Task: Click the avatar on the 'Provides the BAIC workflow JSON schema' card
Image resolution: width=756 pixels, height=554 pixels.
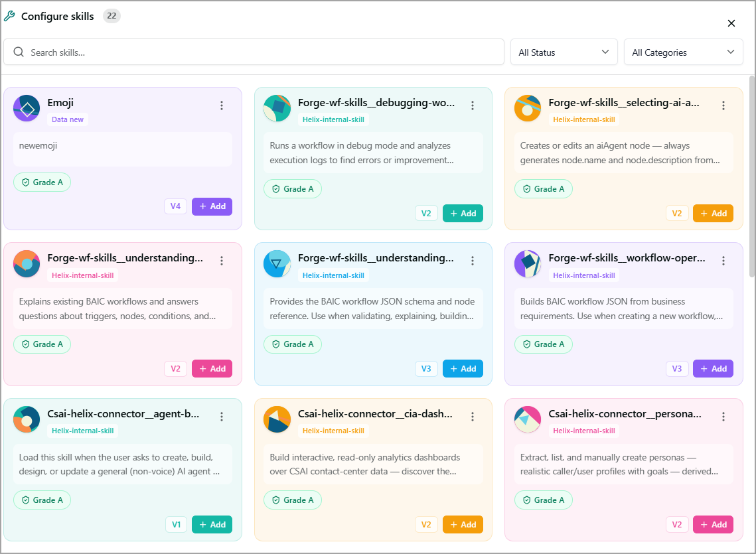Action: [277, 264]
